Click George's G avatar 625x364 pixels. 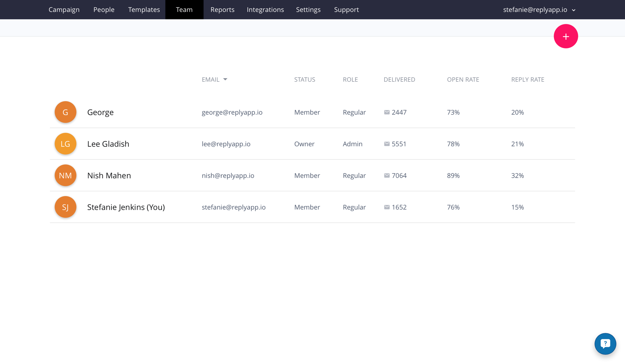(65, 112)
